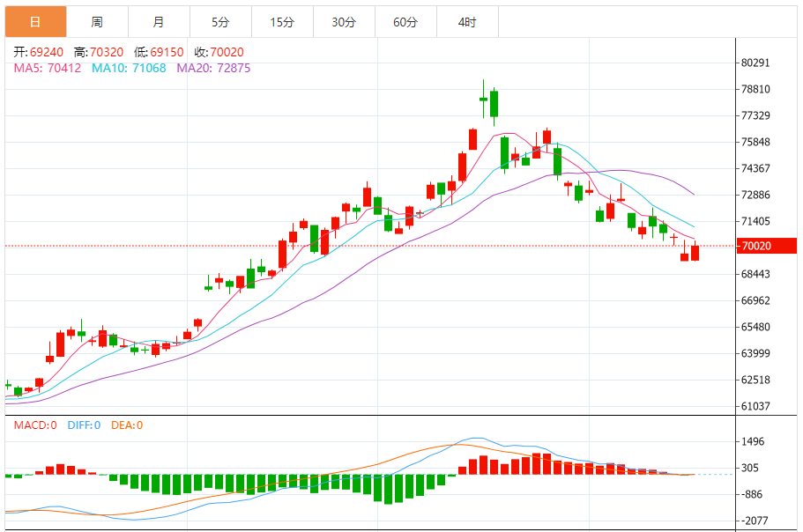Click the 305 MACD axis label
Screen dimensions: 803x532
(750, 468)
